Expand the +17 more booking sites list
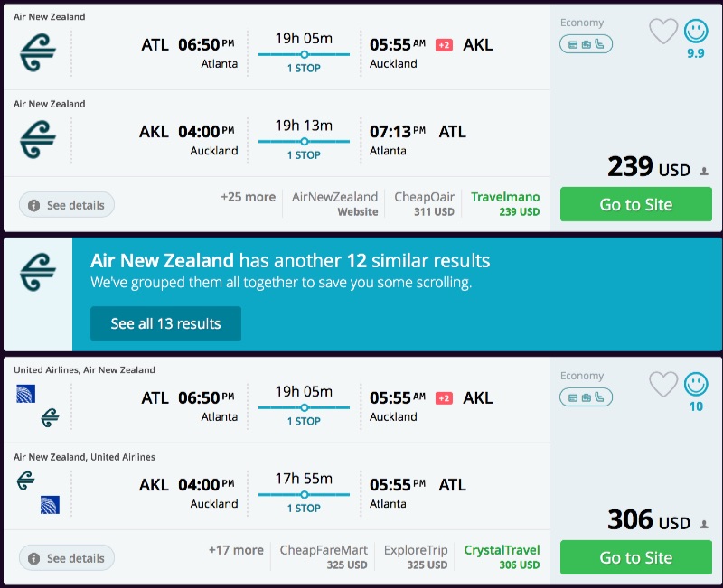 click(x=236, y=550)
